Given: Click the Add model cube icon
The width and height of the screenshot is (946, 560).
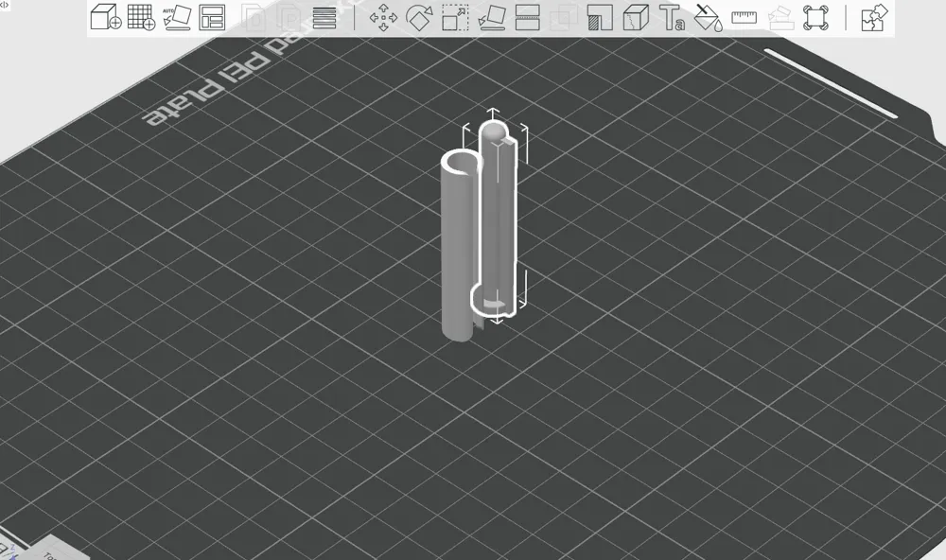Looking at the screenshot, I should (x=106, y=17).
